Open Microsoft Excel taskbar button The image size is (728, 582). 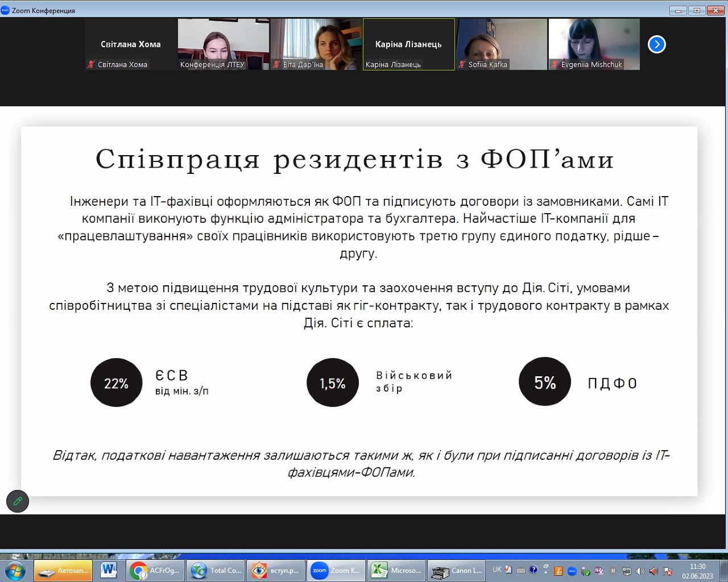(396, 570)
